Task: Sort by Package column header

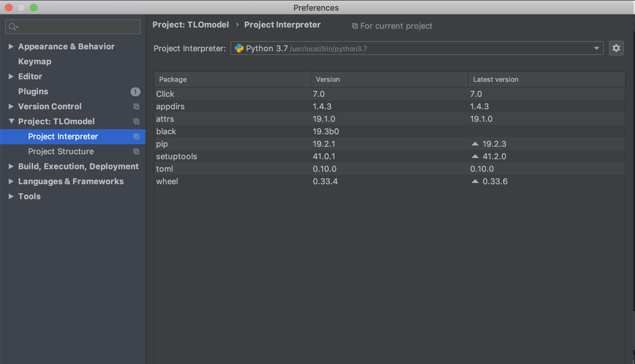Action: tap(232, 79)
